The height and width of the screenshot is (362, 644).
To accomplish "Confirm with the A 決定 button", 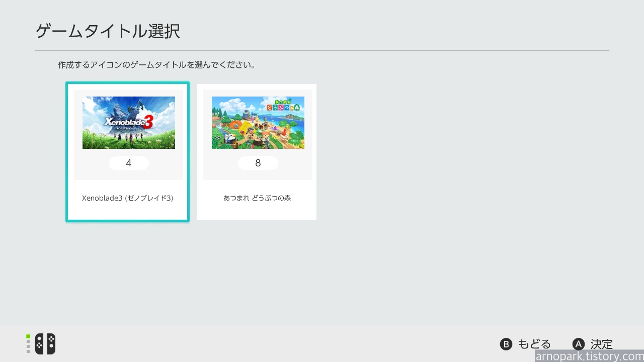I will click(593, 344).
